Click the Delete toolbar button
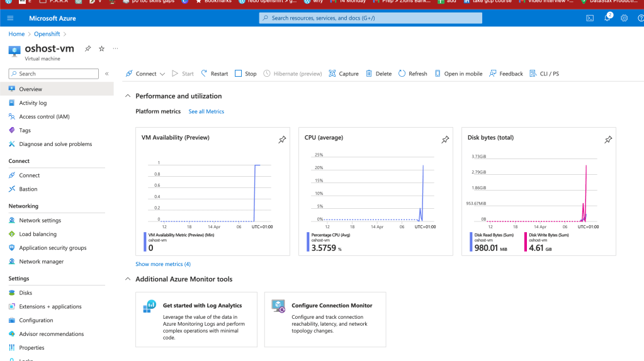644x361 pixels. coord(379,74)
